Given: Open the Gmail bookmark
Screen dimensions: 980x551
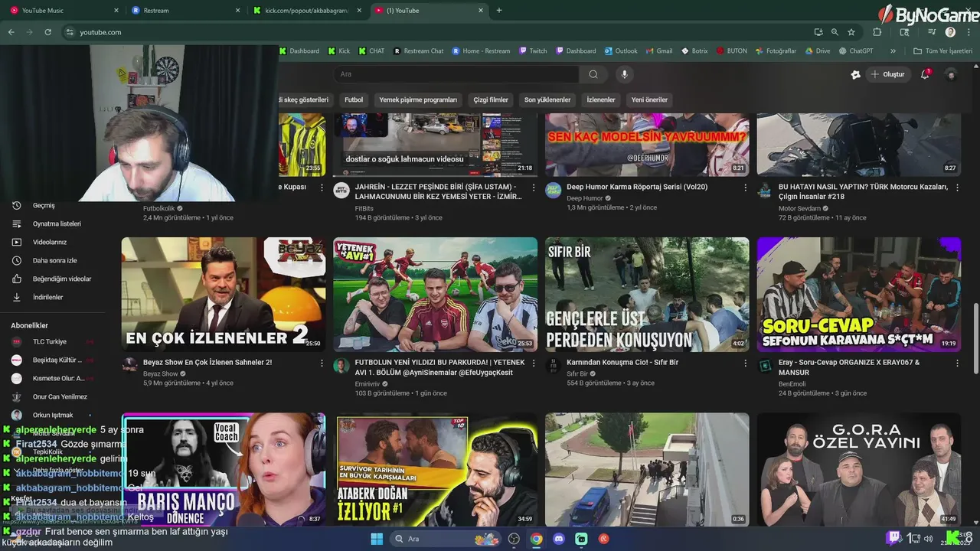Looking at the screenshot, I should pyautogui.click(x=659, y=51).
